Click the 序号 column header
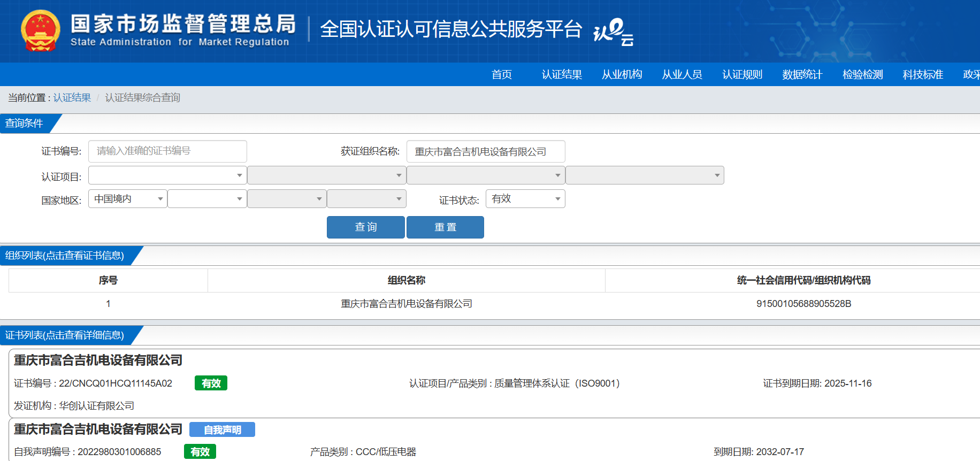 click(108, 280)
